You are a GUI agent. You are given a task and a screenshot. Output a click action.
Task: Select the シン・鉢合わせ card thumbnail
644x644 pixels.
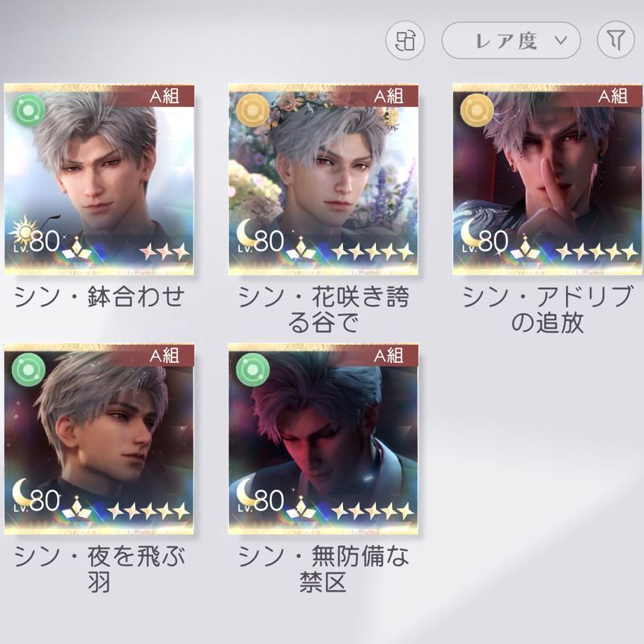(99, 180)
